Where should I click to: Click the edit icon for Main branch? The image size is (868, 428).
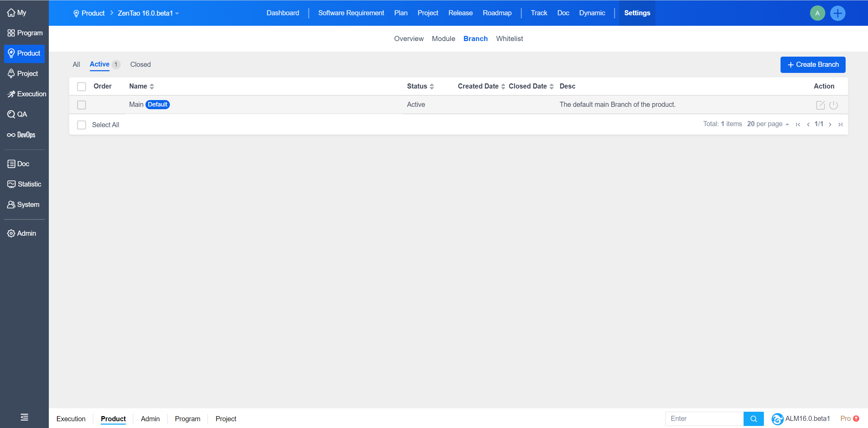click(x=820, y=105)
